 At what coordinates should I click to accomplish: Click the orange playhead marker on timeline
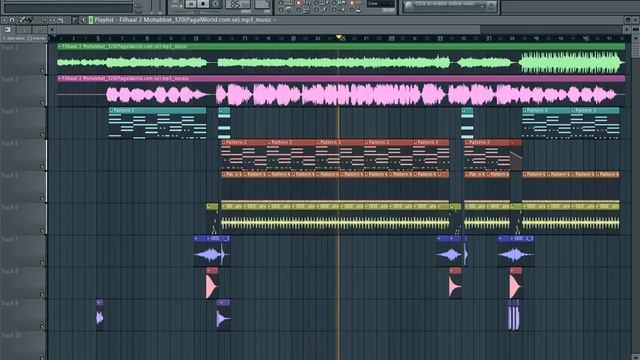[339, 37]
